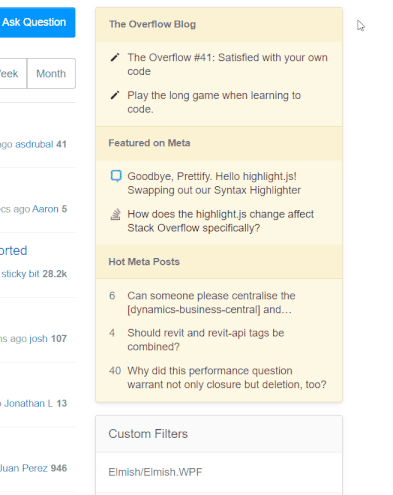The width and height of the screenshot is (393, 495).
Task: Open Should revit and revit-api tags post
Action: click(x=206, y=340)
